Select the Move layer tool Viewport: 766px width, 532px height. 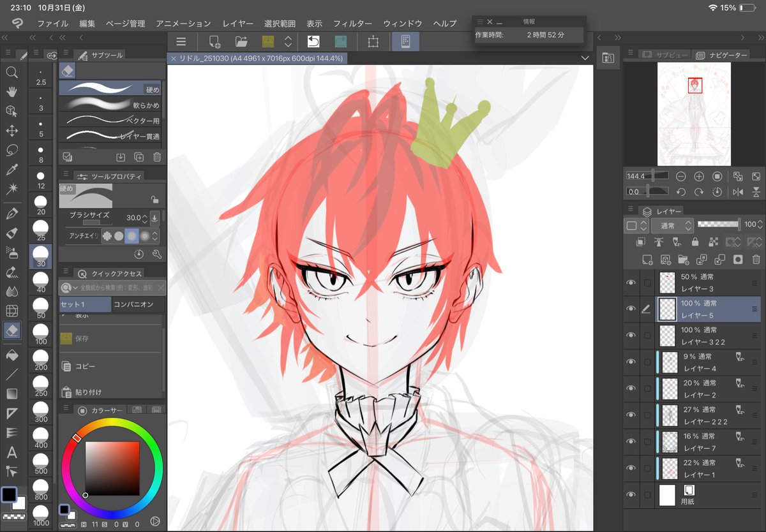tap(11, 131)
